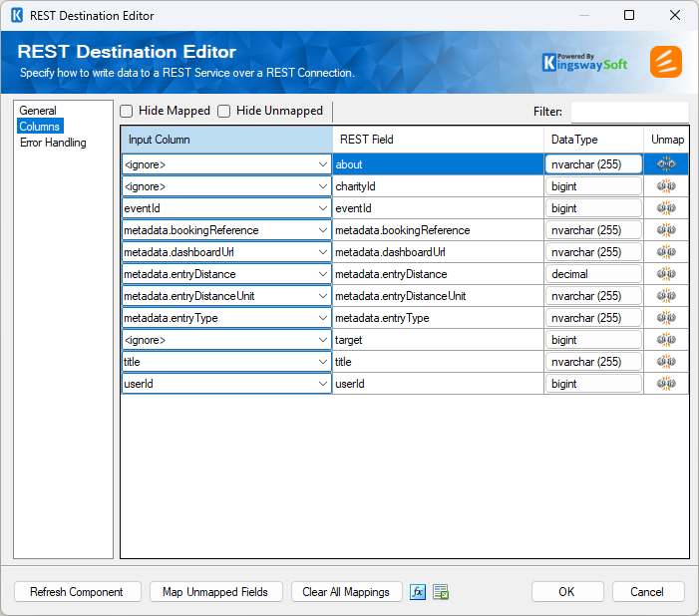The width and height of the screenshot is (699, 616).
Task: Click Map Unmapped Fields button
Action: (x=215, y=592)
